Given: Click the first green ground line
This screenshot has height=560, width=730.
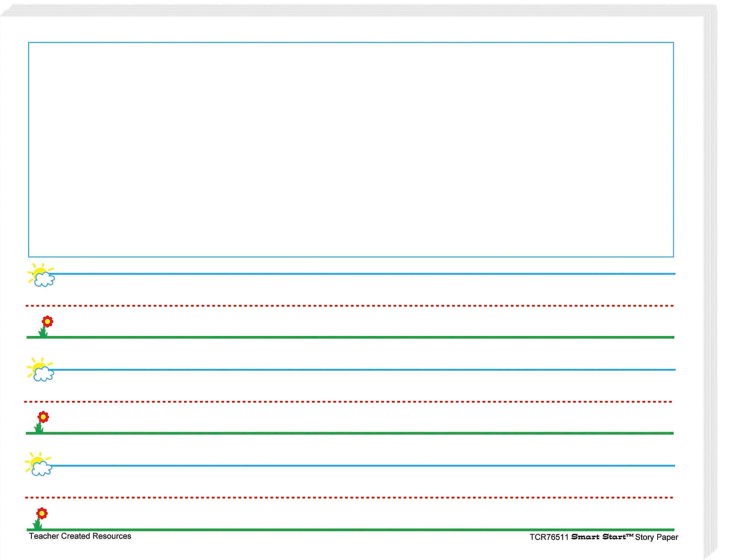Looking at the screenshot, I should [358, 337].
